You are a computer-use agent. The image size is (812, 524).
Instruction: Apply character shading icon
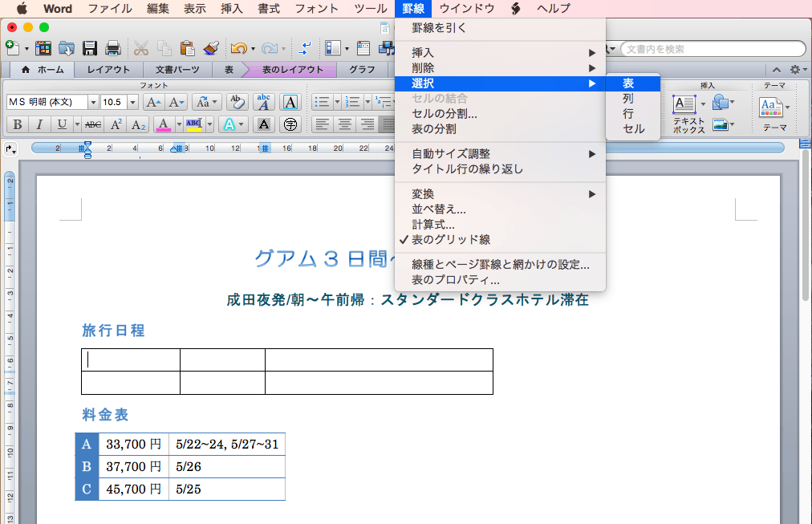point(264,124)
